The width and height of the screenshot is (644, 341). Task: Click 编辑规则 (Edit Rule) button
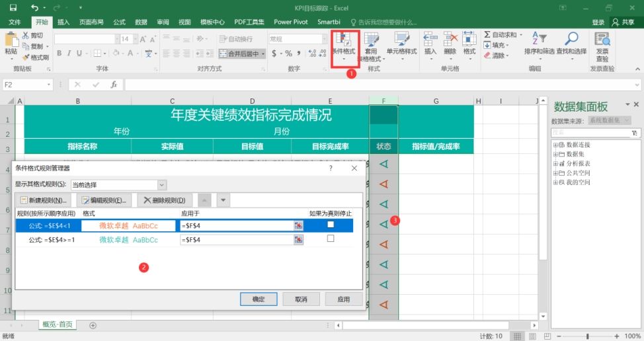104,200
